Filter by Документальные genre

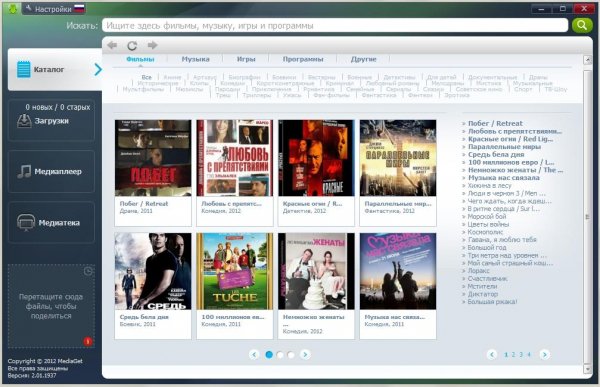492,77
